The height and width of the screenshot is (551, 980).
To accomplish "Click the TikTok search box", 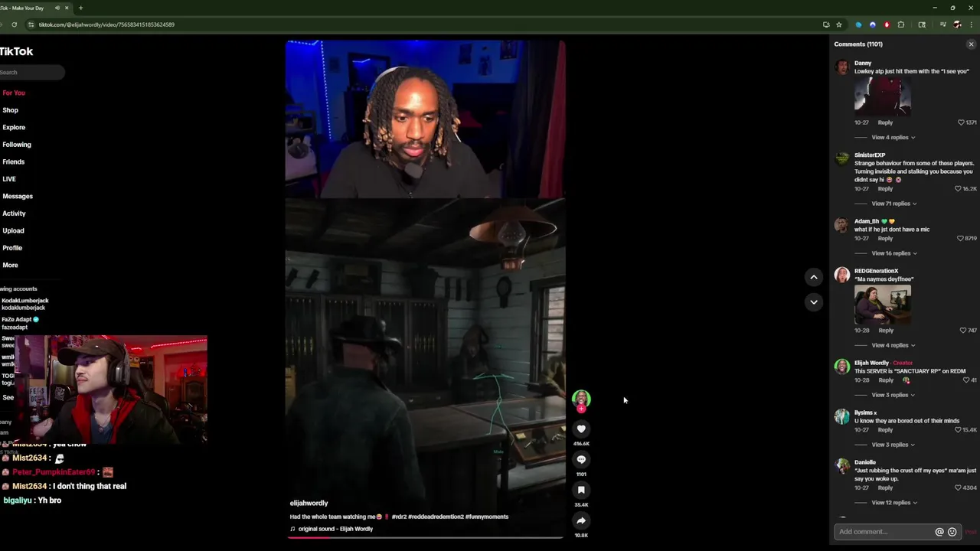I will pyautogui.click(x=32, y=73).
